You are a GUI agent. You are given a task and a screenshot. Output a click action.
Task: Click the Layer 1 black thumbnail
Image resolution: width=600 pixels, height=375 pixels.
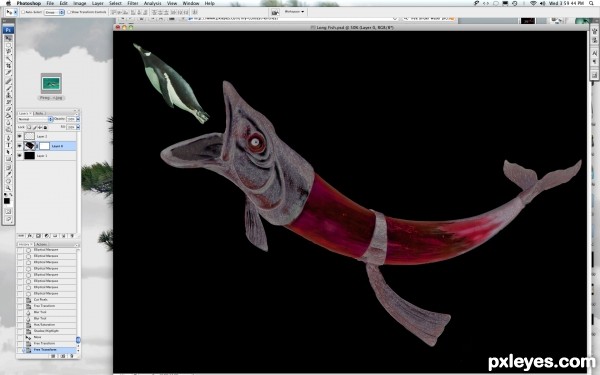pyautogui.click(x=29, y=156)
